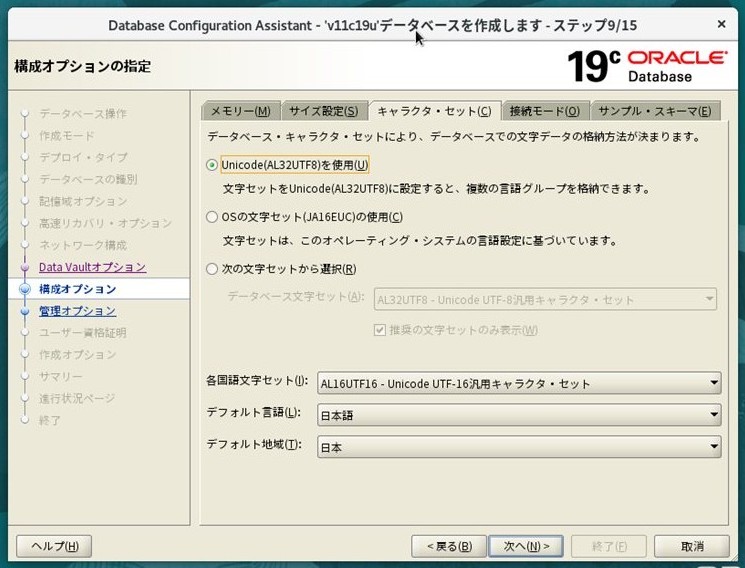Viewport: 745px width, 568px height.
Task: Select Unicode(AL32UTF8)を使用 radio button
Action: 212,165
